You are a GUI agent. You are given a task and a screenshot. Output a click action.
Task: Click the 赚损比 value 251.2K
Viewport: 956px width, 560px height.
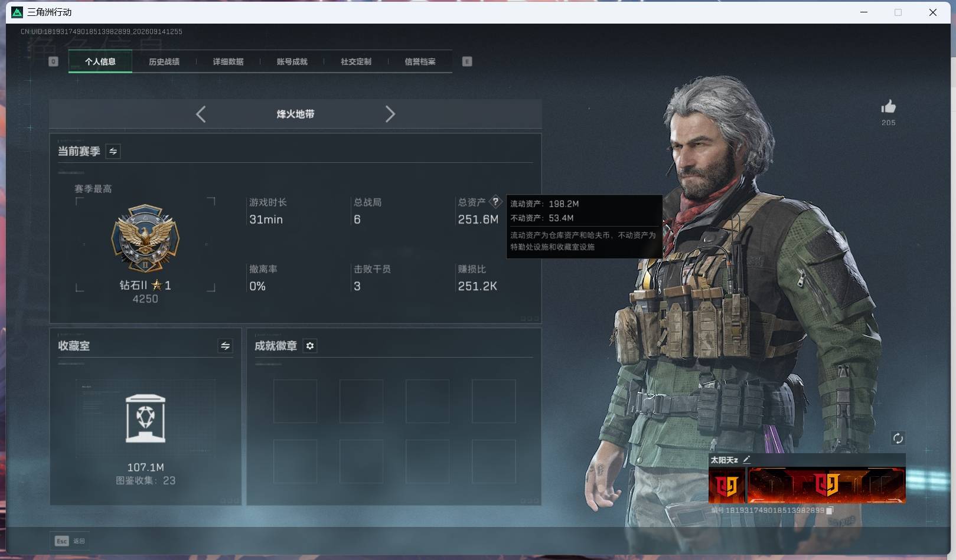477,286
